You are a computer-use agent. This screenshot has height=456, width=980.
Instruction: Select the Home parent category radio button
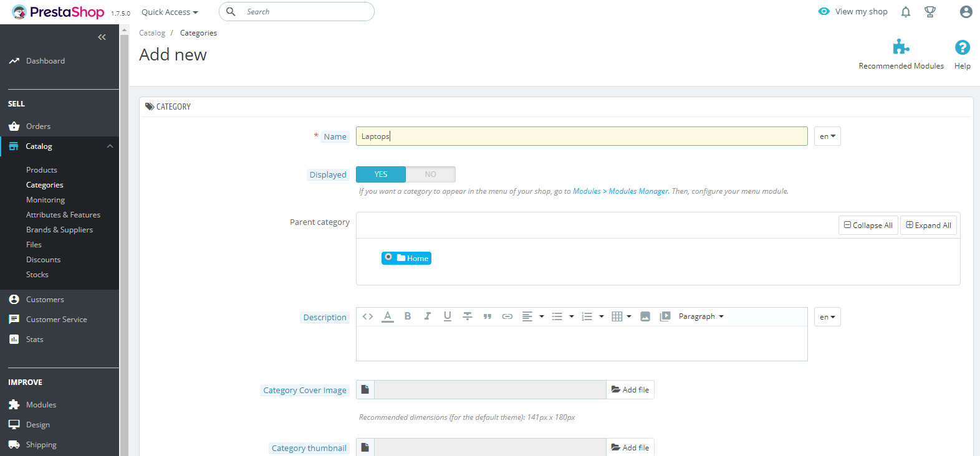tap(388, 257)
